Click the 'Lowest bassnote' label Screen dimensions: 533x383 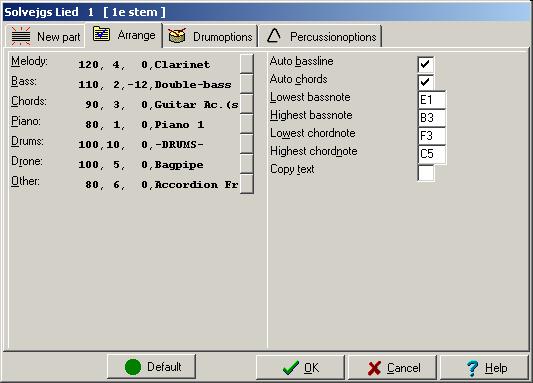click(310, 97)
